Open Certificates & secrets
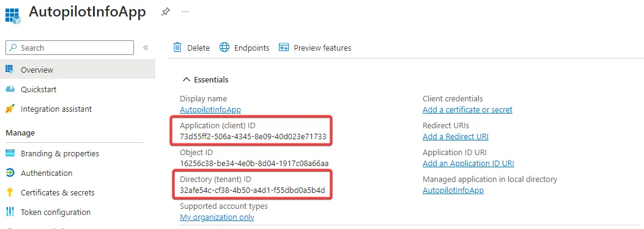The height and width of the screenshot is (229, 644). pyautogui.click(x=57, y=192)
